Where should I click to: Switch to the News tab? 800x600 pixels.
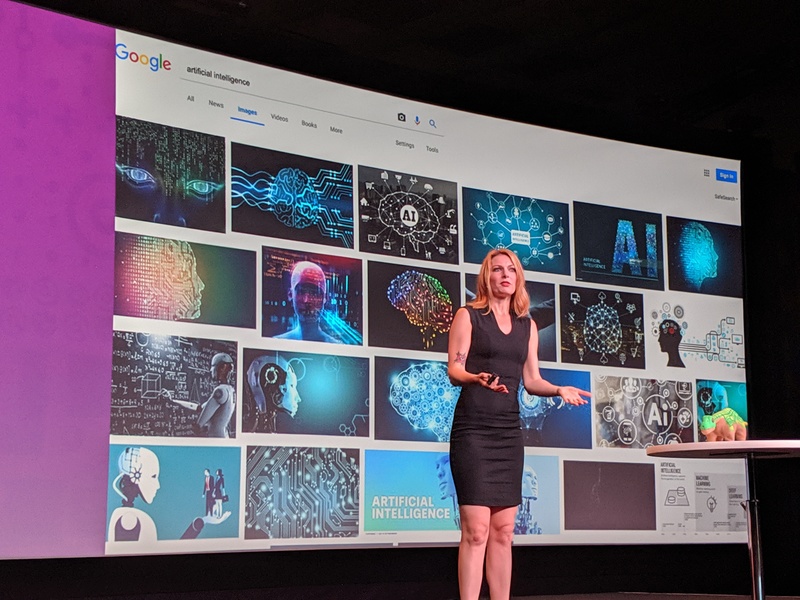pos(216,104)
